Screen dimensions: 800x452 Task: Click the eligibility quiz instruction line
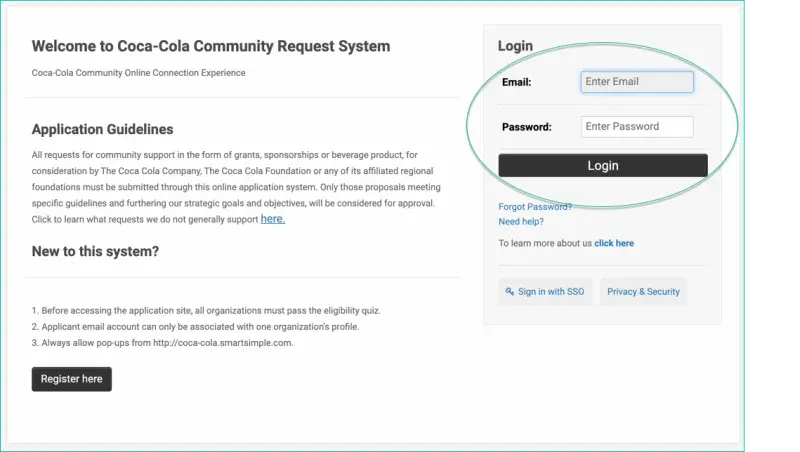[x=206, y=311]
